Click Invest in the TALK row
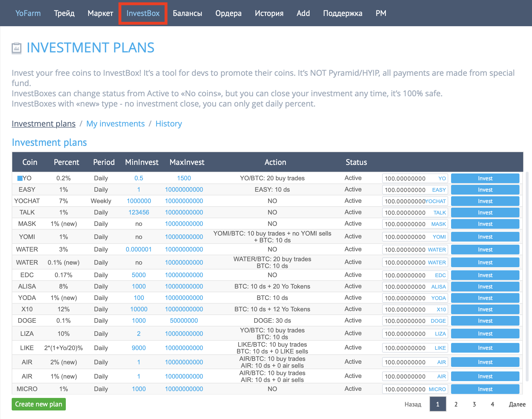This screenshot has width=532, height=419. coord(485,212)
